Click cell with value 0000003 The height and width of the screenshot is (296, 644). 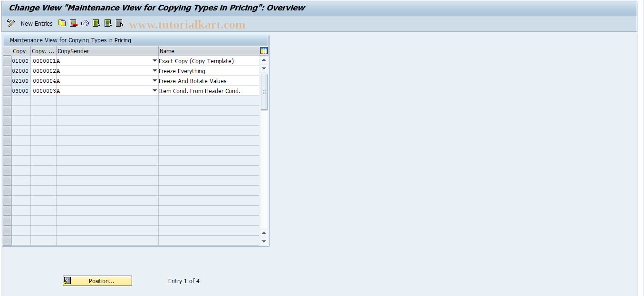pos(43,91)
